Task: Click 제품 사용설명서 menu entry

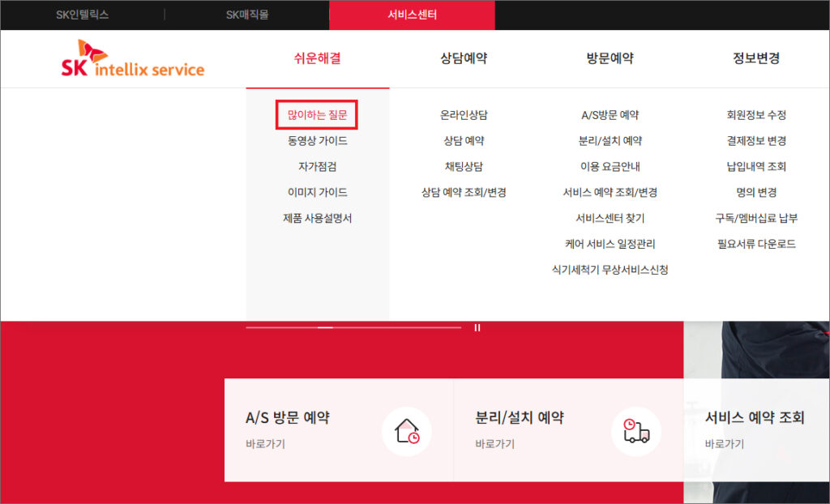Action: 317,218
